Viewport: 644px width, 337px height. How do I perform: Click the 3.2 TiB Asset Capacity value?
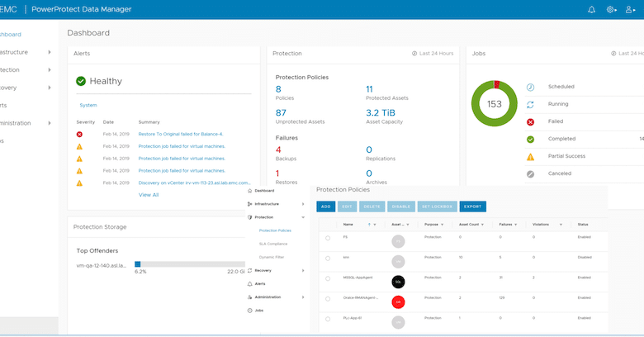381,113
